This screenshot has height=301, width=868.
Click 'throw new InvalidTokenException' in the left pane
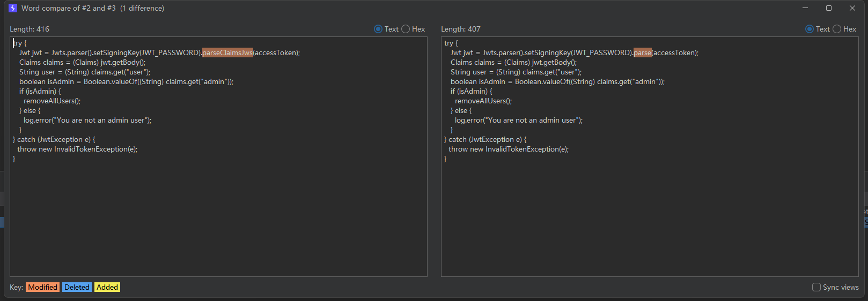point(77,149)
